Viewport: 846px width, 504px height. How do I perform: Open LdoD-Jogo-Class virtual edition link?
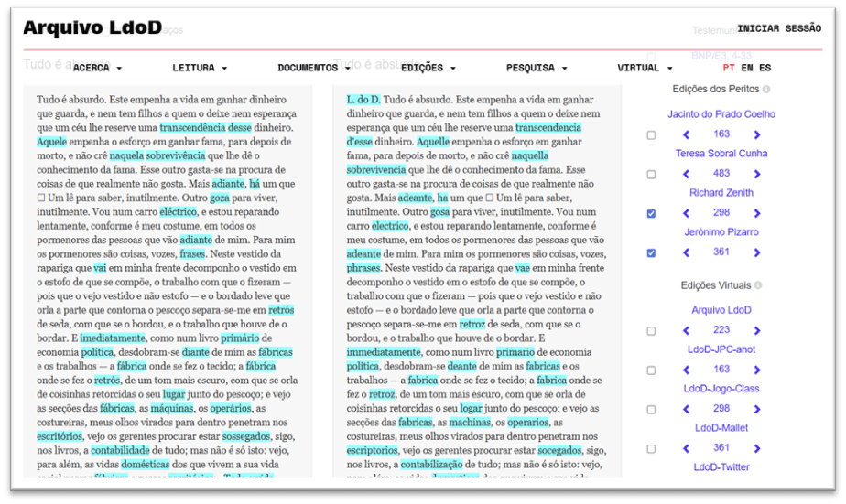(721, 389)
